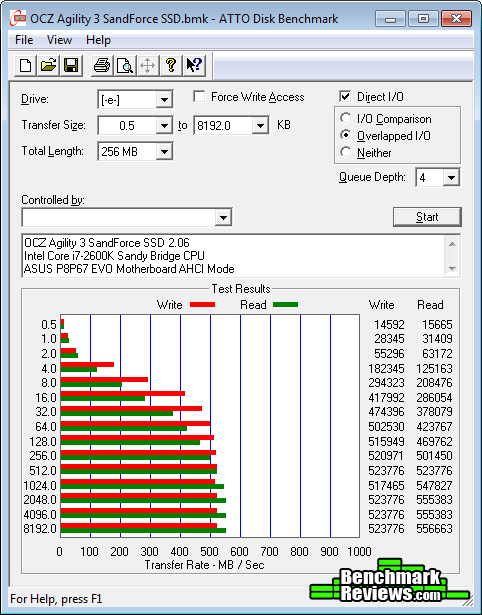Close the ATTO Disk Benchmark window
The height and width of the screenshot is (615, 482).
coord(456,18)
